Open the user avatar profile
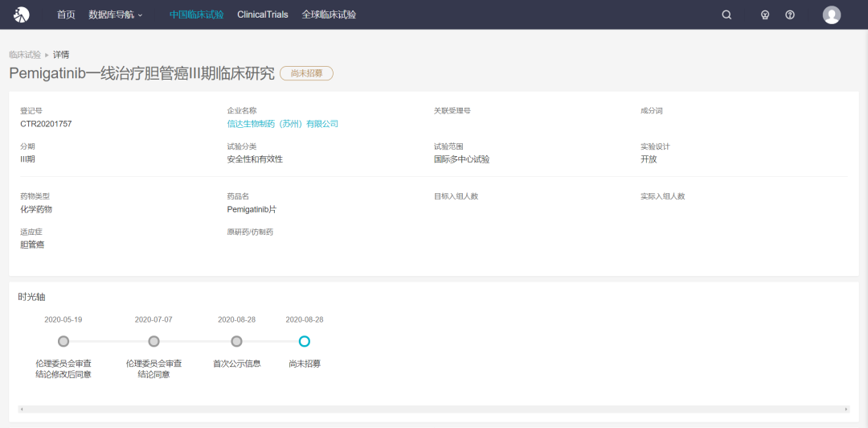The height and width of the screenshot is (428, 868). [832, 15]
